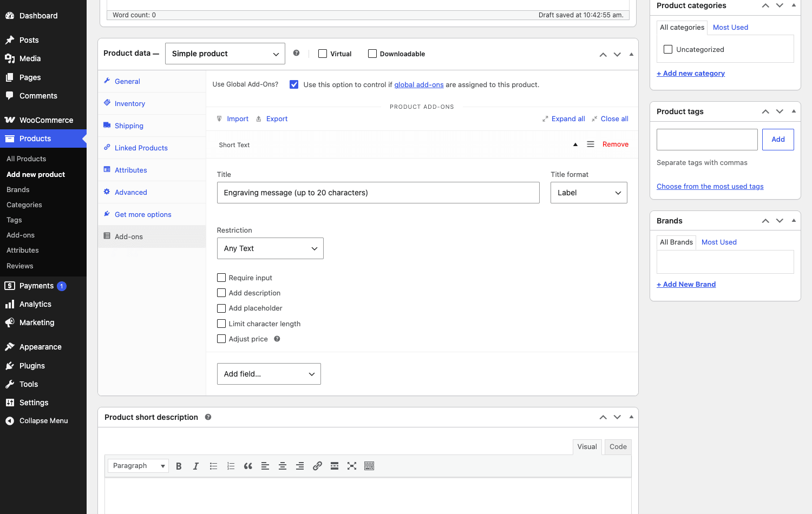Open the Title format Label dropdown

point(589,193)
